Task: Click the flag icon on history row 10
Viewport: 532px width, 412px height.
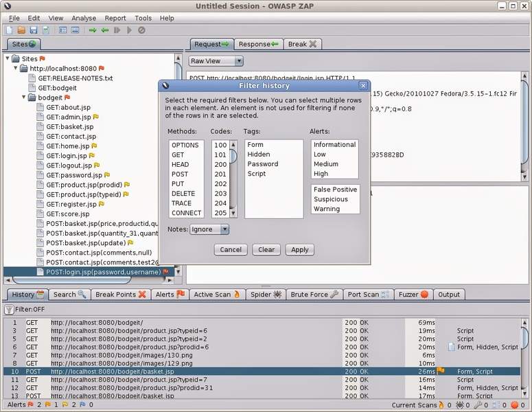Action: pyautogui.click(x=441, y=371)
